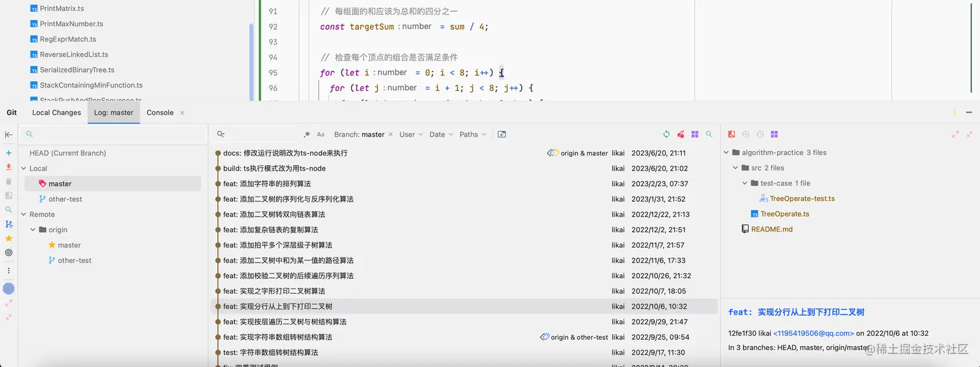Click the grayed history clock icon in details

(x=760, y=134)
